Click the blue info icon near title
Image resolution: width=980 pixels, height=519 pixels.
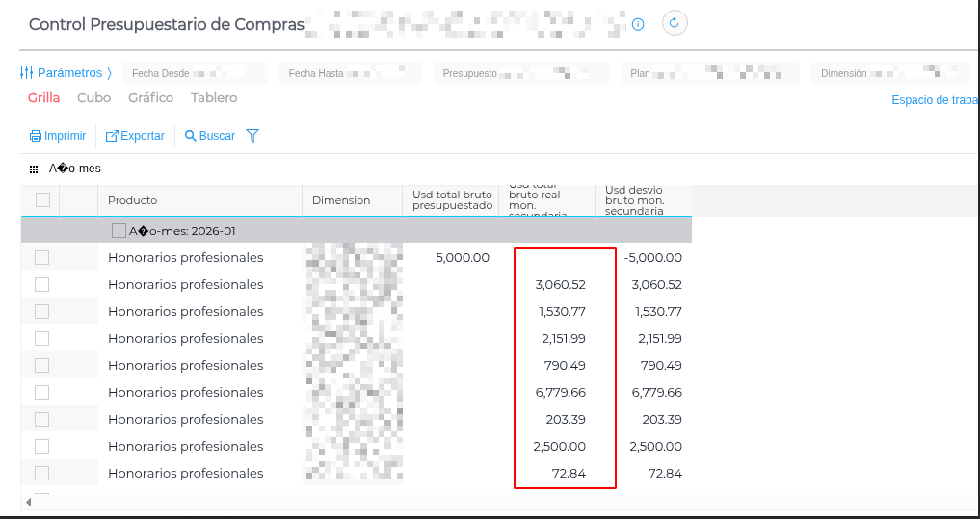tap(638, 24)
